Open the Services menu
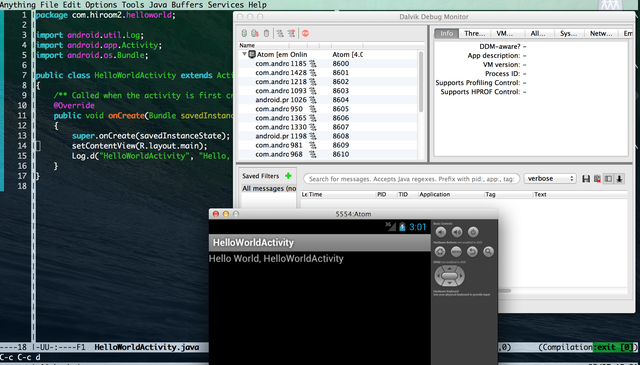640x365 pixels. 226,5
